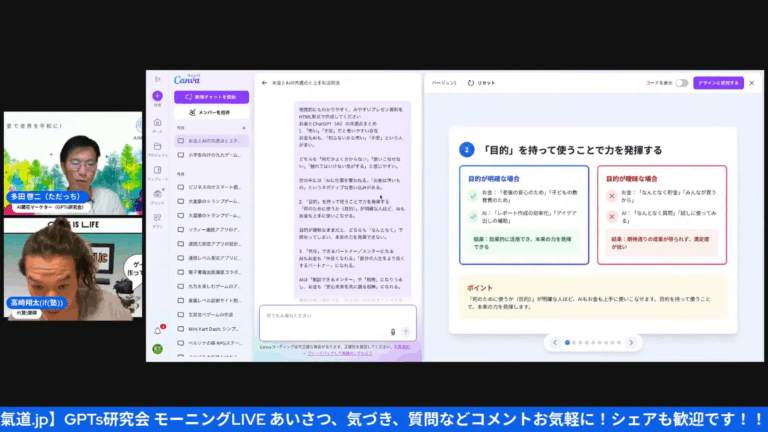Click the back arrow above the chat
This screenshot has width=768, height=432.
pos(264,83)
